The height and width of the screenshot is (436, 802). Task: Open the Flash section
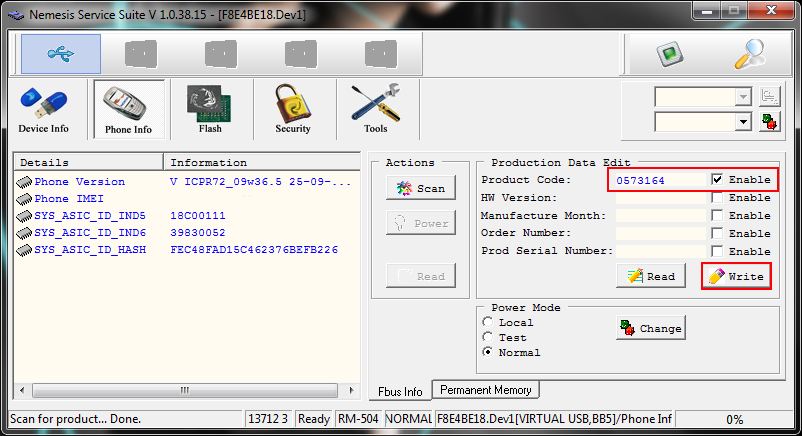pyautogui.click(x=210, y=110)
